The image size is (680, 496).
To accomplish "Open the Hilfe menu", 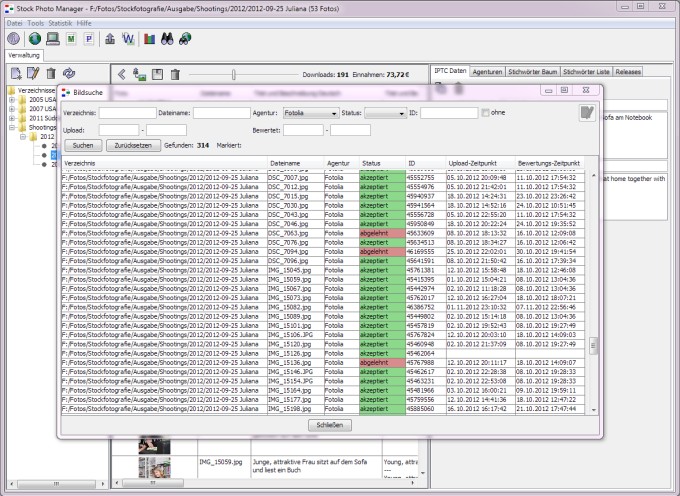I will tap(84, 23).
